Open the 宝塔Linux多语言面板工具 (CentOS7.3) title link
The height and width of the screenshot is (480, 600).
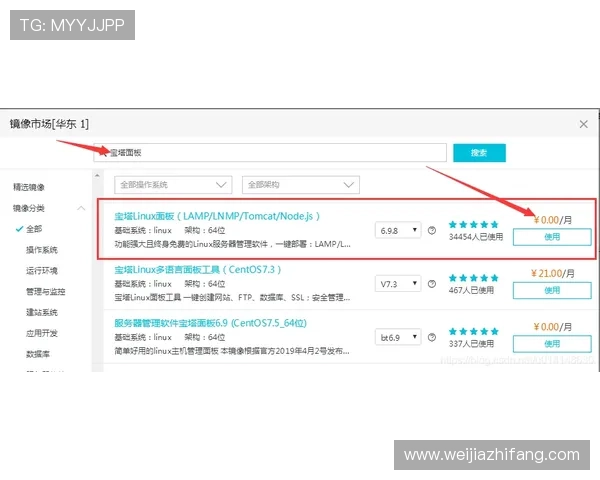click(198, 270)
